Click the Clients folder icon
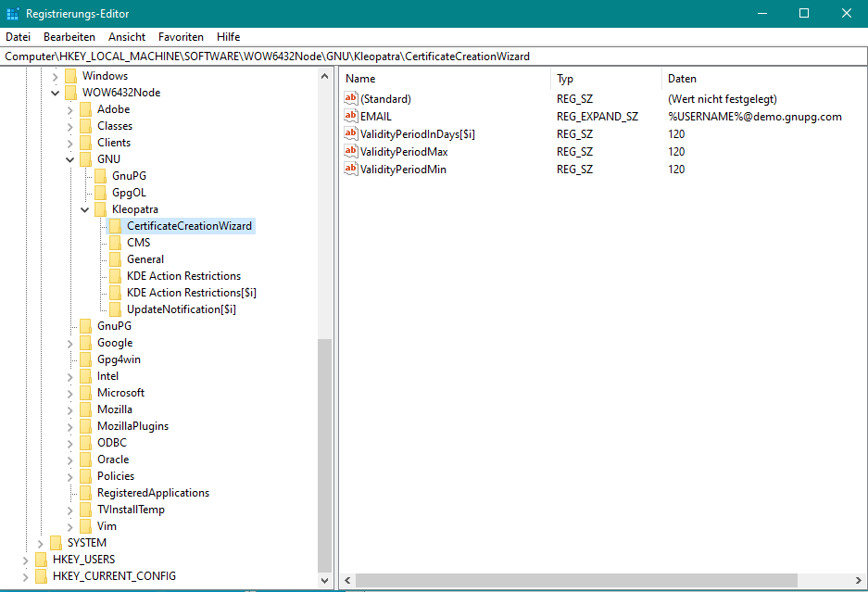 pyautogui.click(x=86, y=143)
